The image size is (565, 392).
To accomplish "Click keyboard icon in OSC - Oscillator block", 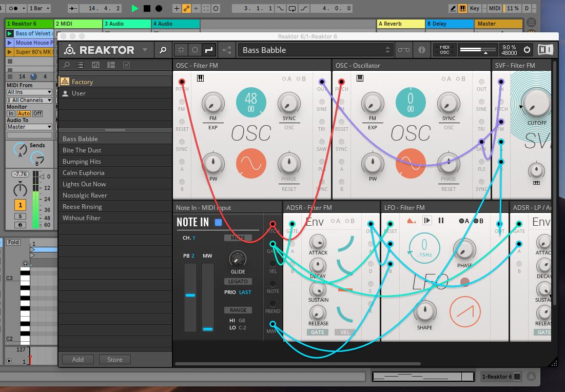I will coord(360,78).
